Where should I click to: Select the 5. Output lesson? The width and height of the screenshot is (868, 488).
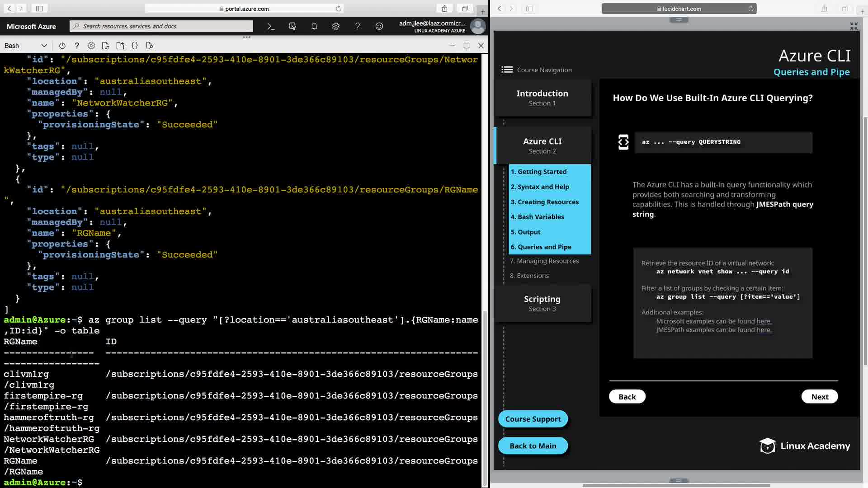(x=525, y=232)
